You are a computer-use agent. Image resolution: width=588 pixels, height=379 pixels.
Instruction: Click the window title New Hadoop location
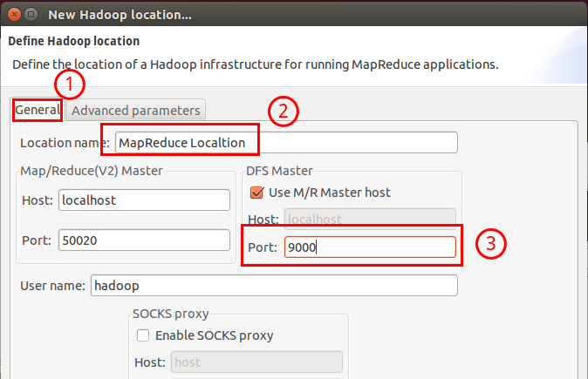pyautogui.click(x=131, y=15)
